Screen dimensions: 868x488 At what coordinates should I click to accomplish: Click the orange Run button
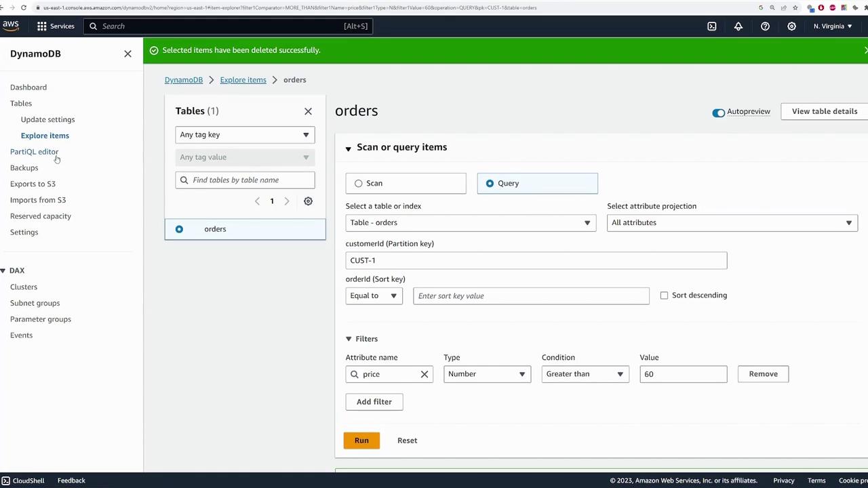point(361,441)
